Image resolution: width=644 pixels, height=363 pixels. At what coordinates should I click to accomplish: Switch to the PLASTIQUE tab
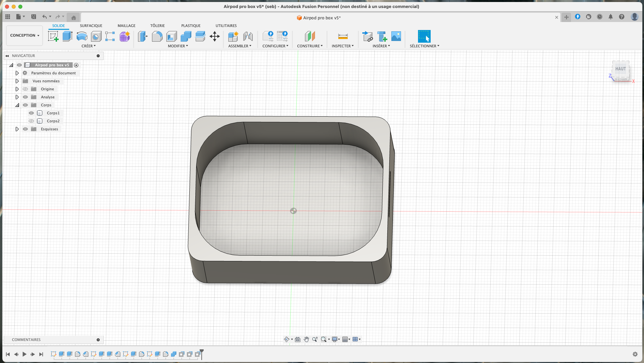click(191, 26)
